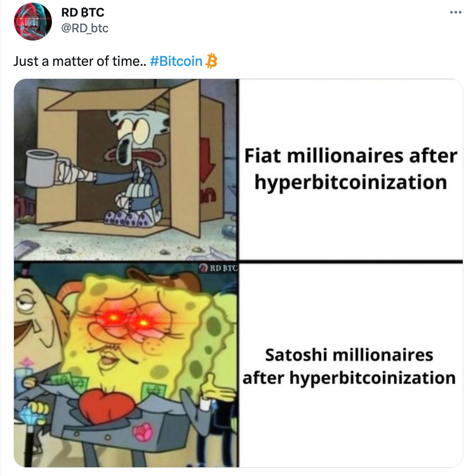The image size is (475, 476).
Task: Click the 'Fiat millionaires after hyperbitcoinization' caption
Action: (351, 169)
